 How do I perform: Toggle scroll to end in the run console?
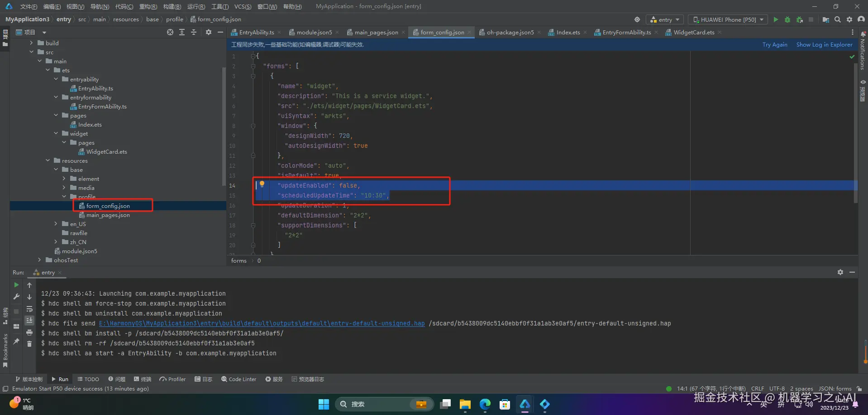pyautogui.click(x=29, y=321)
